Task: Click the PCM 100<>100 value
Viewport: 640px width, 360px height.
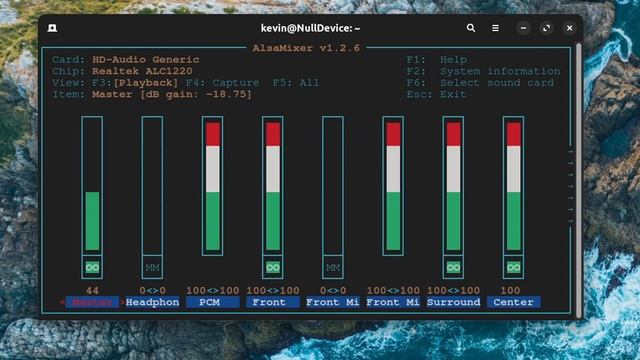Action: pos(213,290)
